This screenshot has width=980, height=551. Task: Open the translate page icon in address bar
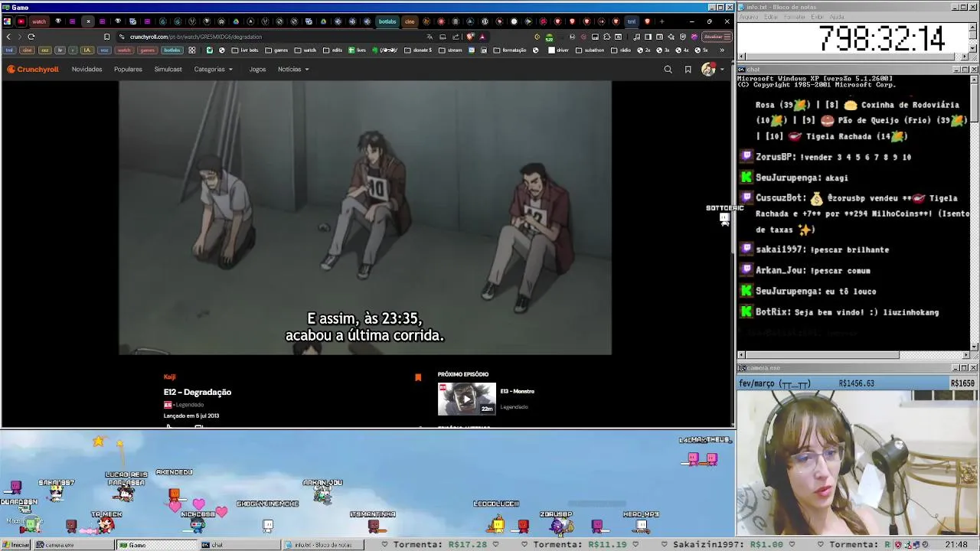pos(430,37)
